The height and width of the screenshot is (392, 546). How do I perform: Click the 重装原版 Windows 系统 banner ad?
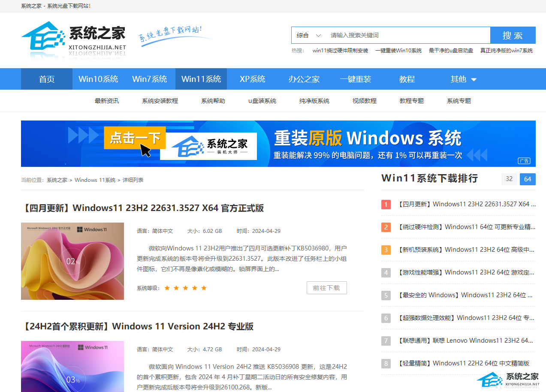[278, 144]
